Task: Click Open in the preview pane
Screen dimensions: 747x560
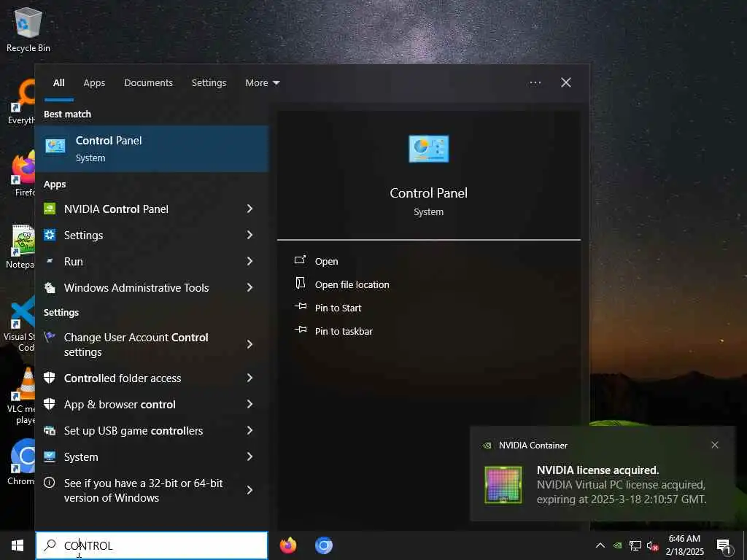Action: [x=326, y=262]
